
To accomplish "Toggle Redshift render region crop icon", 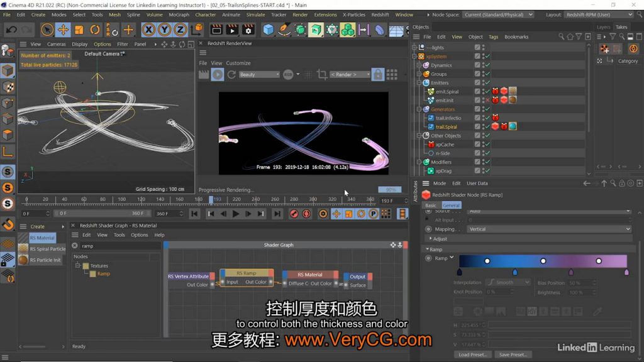I will tap(322, 74).
